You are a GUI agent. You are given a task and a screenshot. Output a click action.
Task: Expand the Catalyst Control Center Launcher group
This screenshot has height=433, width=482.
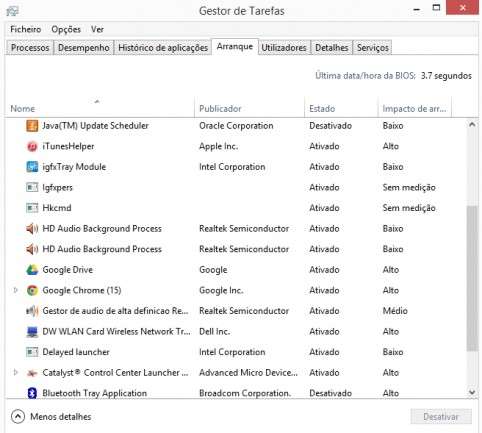tap(15, 373)
